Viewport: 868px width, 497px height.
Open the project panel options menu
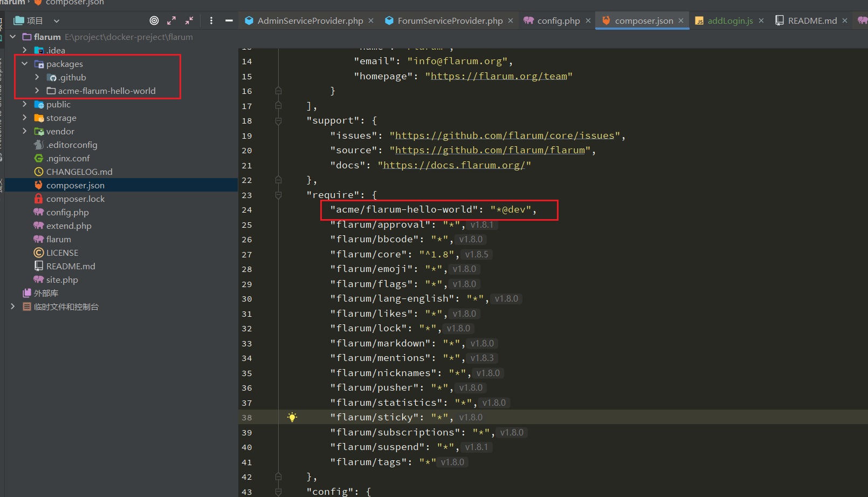pyautogui.click(x=211, y=21)
